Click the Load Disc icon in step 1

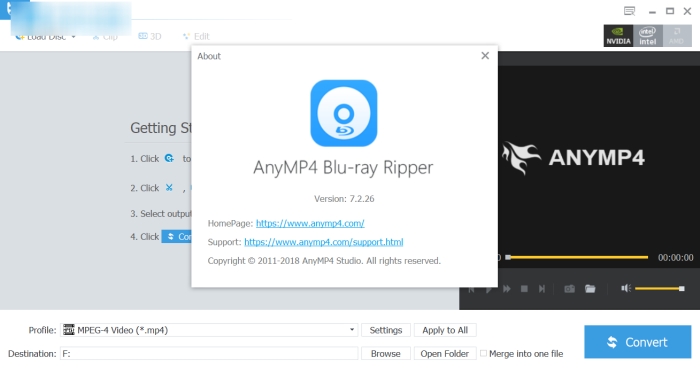tap(169, 158)
